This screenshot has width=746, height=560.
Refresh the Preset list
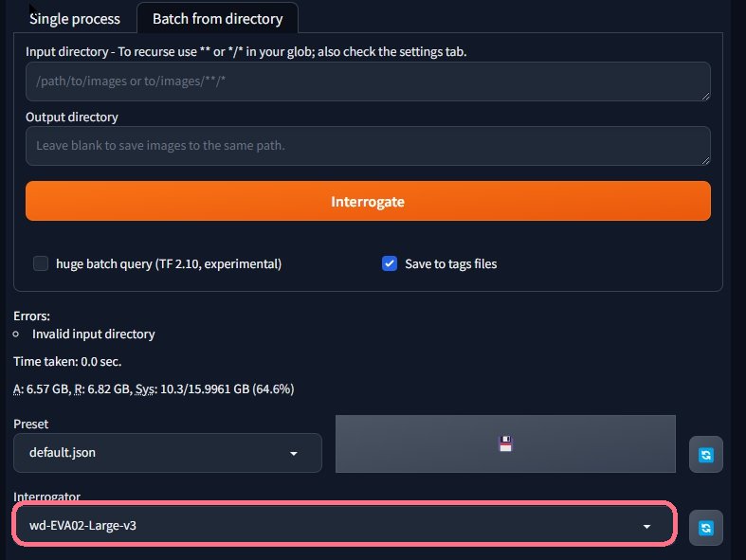tap(705, 455)
